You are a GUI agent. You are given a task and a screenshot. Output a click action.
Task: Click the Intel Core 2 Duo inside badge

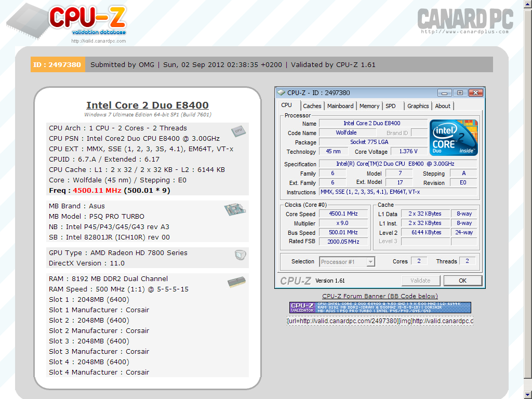pos(454,137)
